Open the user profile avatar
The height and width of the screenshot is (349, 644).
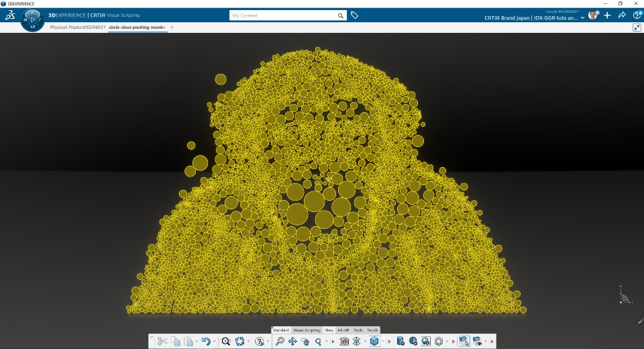click(x=593, y=15)
